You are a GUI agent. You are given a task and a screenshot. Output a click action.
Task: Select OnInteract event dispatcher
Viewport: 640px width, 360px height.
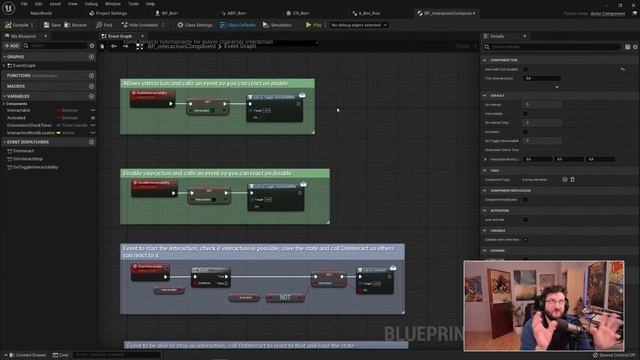tap(23, 151)
